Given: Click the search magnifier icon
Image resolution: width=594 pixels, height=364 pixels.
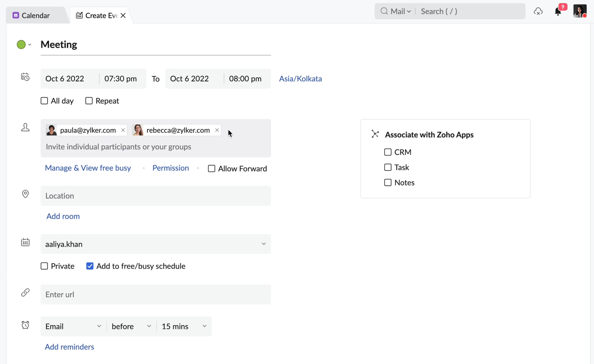Looking at the screenshot, I should [384, 11].
